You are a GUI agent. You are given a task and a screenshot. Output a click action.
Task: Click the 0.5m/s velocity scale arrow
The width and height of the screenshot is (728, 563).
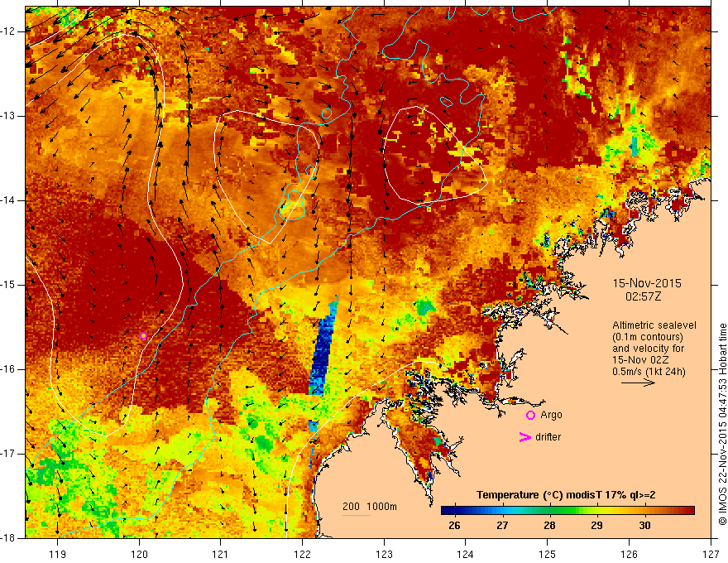[638, 383]
